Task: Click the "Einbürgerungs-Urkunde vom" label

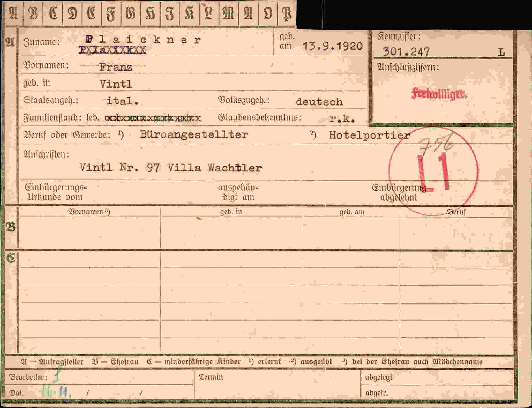Action: tap(56, 192)
